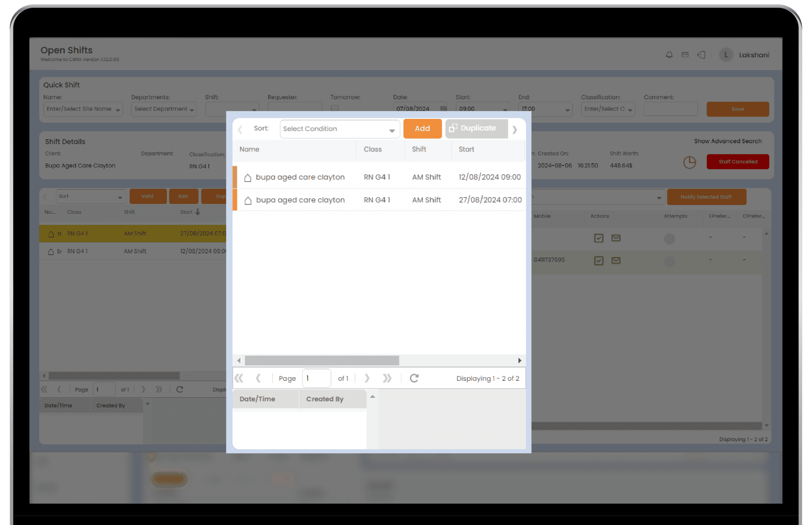Screen dimensions: 812x525
Task: Go to first page in popup pager
Action: [239, 378]
